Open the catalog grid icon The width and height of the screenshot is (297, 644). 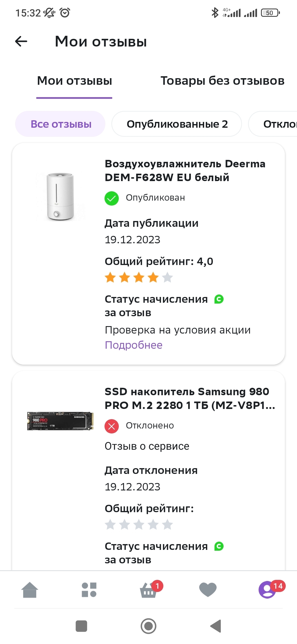point(89,590)
